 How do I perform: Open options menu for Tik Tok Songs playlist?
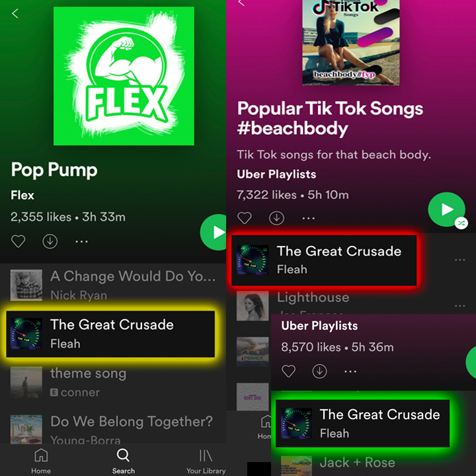click(x=309, y=218)
